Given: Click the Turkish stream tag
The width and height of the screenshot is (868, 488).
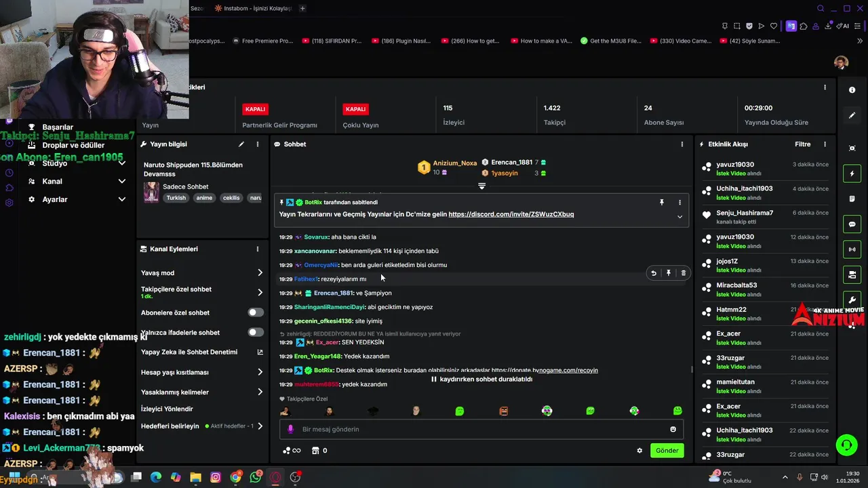Looking at the screenshot, I should click(176, 198).
